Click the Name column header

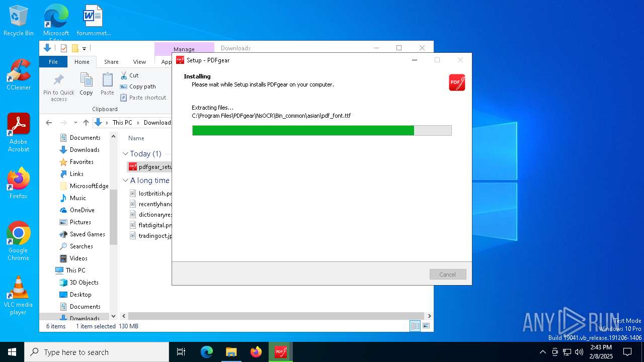click(x=136, y=138)
